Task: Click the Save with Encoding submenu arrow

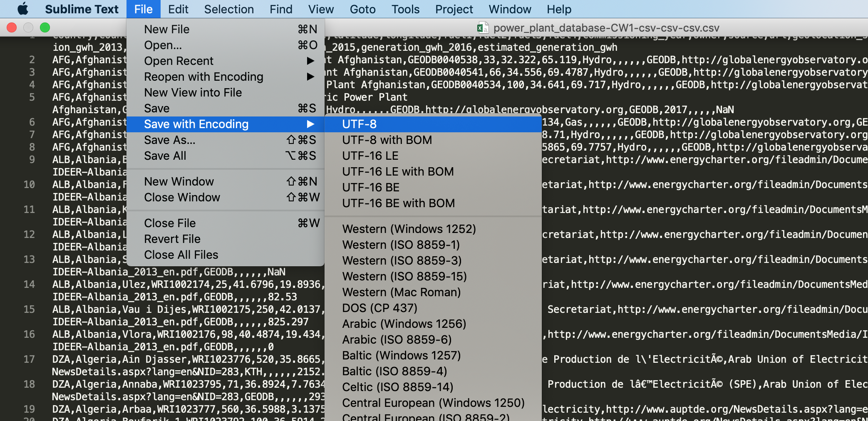Action: point(310,124)
